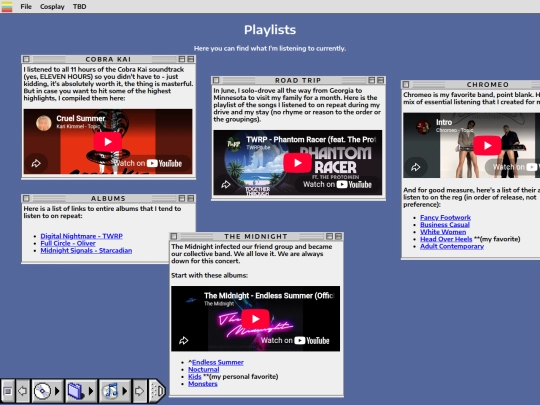Click the Road Trip window zoom box
Screen dimensions: 540x405
pyautogui.click(x=372, y=80)
